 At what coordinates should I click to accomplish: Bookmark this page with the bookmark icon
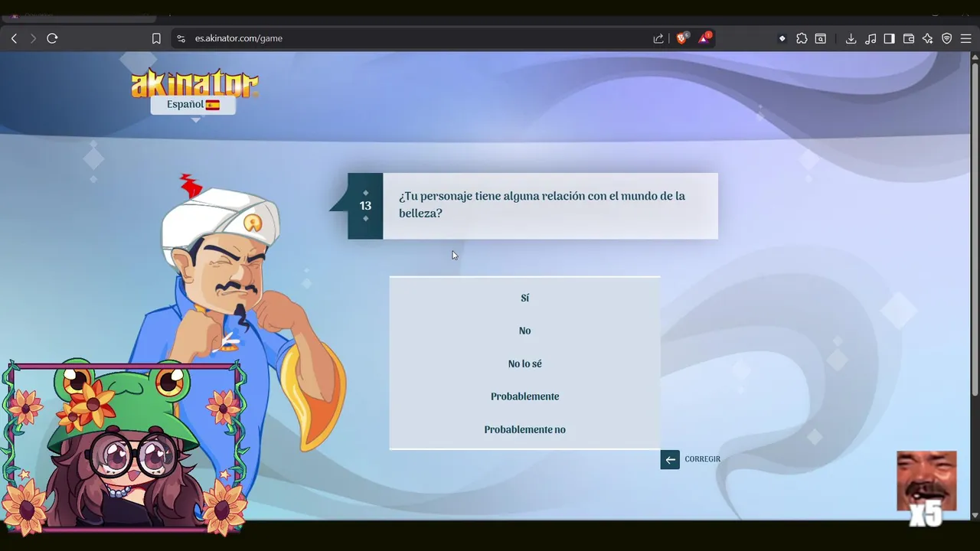[156, 38]
